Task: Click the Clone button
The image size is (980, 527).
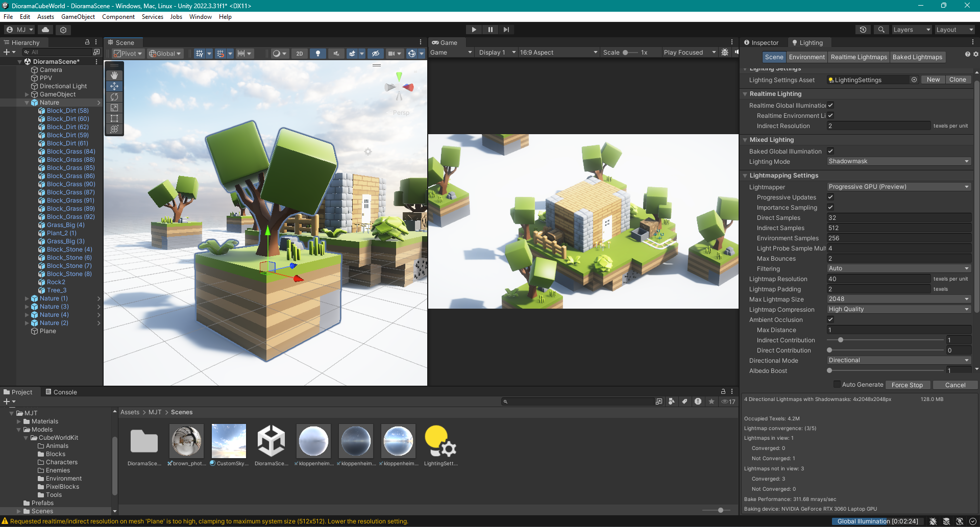Action: pyautogui.click(x=958, y=80)
